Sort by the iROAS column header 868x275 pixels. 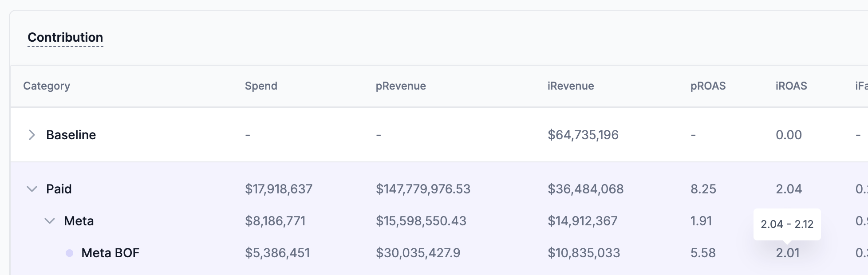[791, 86]
